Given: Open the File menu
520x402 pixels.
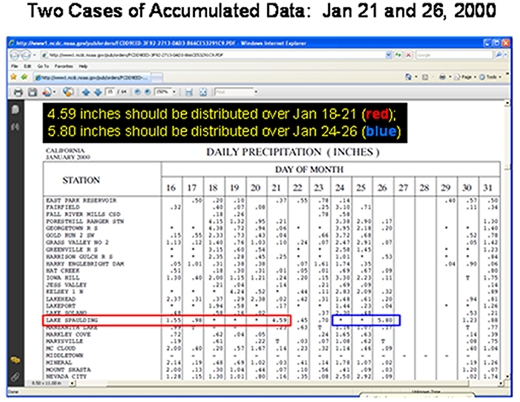Looking at the screenshot, I should point(14,66).
